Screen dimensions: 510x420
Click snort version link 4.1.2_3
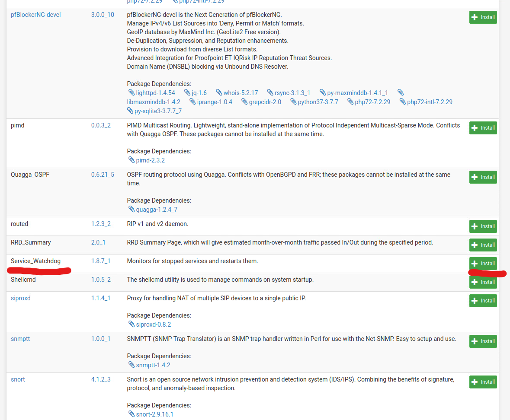tap(101, 379)
